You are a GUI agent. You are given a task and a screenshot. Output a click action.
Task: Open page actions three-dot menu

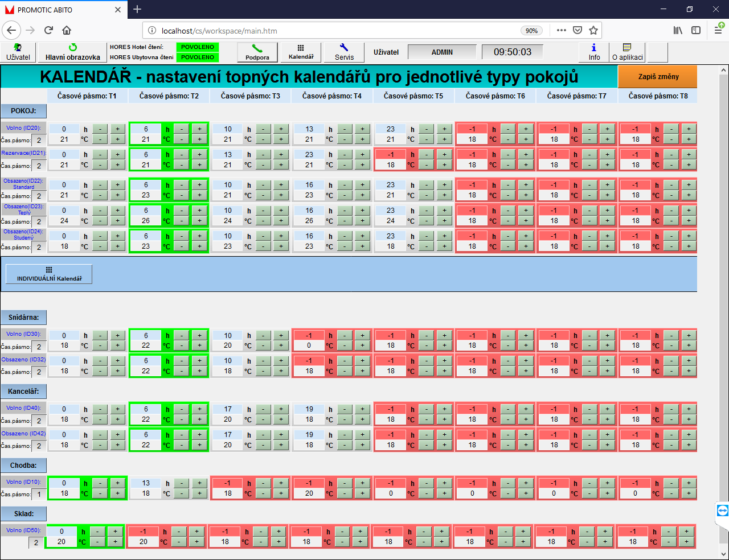point(562,30)
